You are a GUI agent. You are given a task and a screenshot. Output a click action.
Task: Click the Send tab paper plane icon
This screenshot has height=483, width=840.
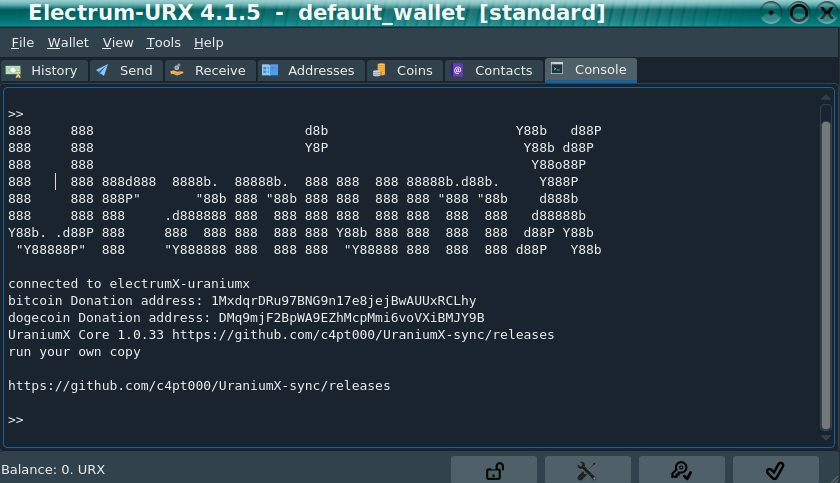102,70
